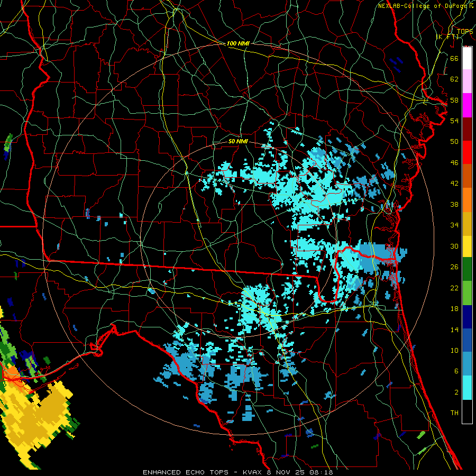This screenshot has width=476, height=476.
Task: Click the medium blue legend swatch
Action: click(x=467, y=340)
